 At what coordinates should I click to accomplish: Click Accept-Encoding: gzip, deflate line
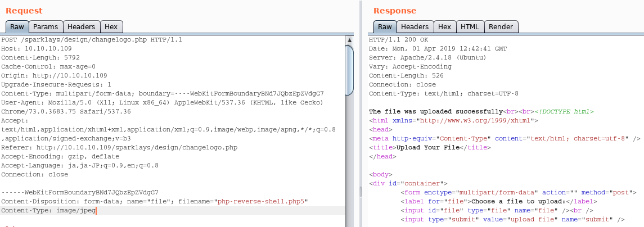60,156
